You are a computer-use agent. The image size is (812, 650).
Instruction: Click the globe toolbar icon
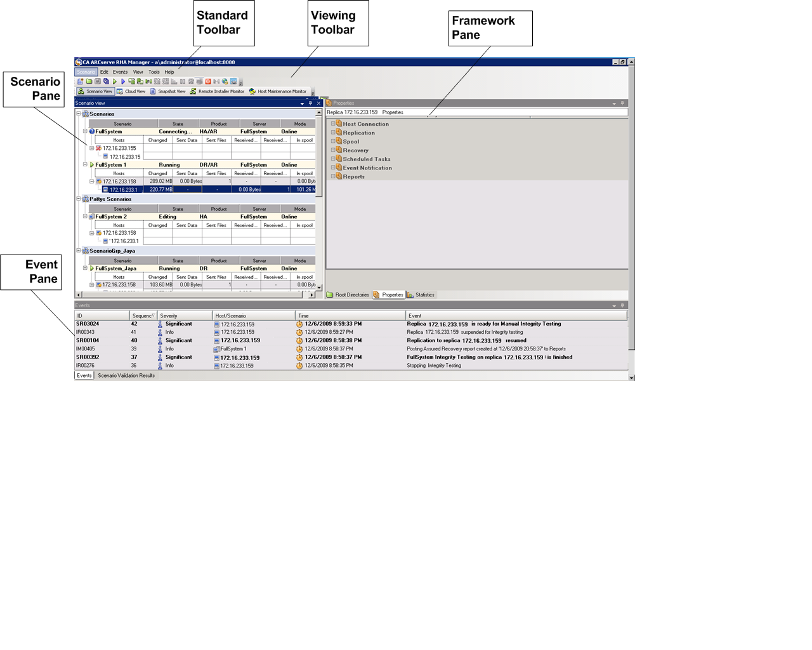(x=225, y=81)
